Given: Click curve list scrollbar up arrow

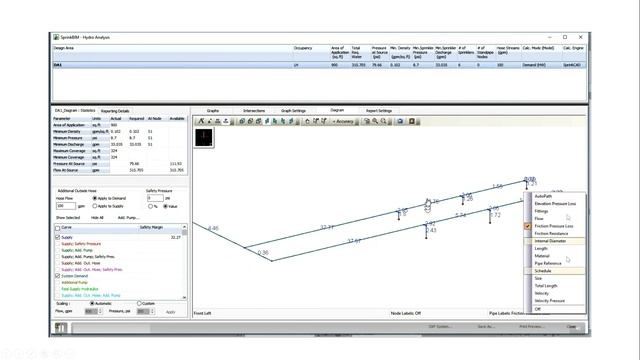Looking at the screenshot, I should click(184, 227).
